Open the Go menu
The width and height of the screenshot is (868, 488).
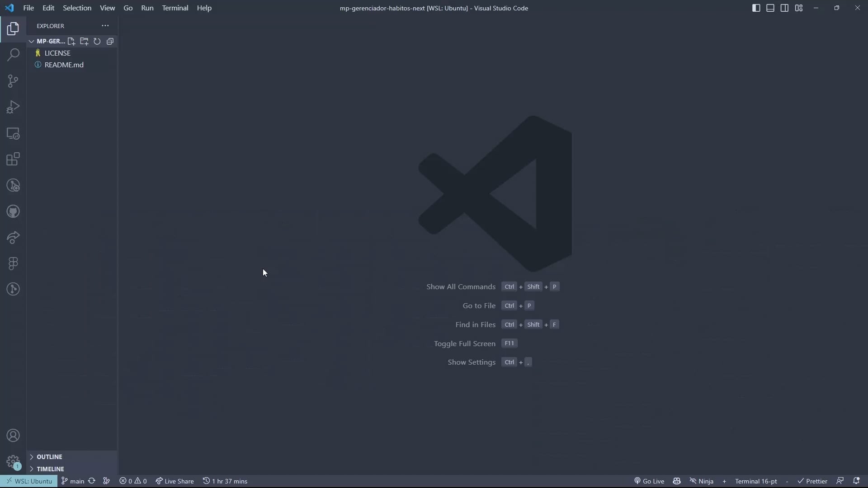click(128, 8)
